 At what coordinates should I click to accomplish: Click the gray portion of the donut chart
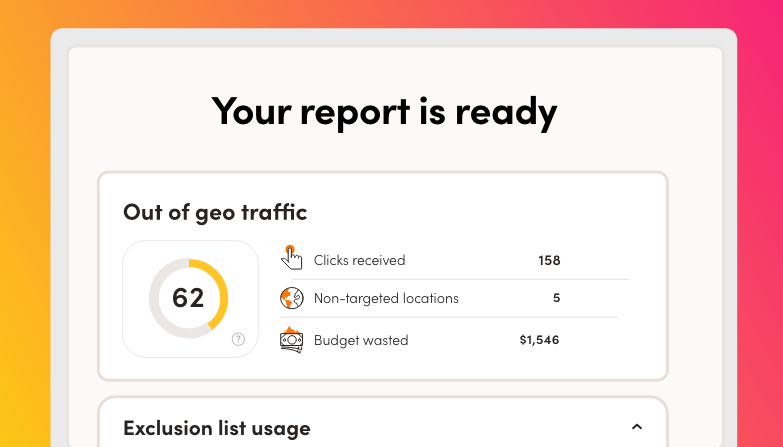point(158,310)
